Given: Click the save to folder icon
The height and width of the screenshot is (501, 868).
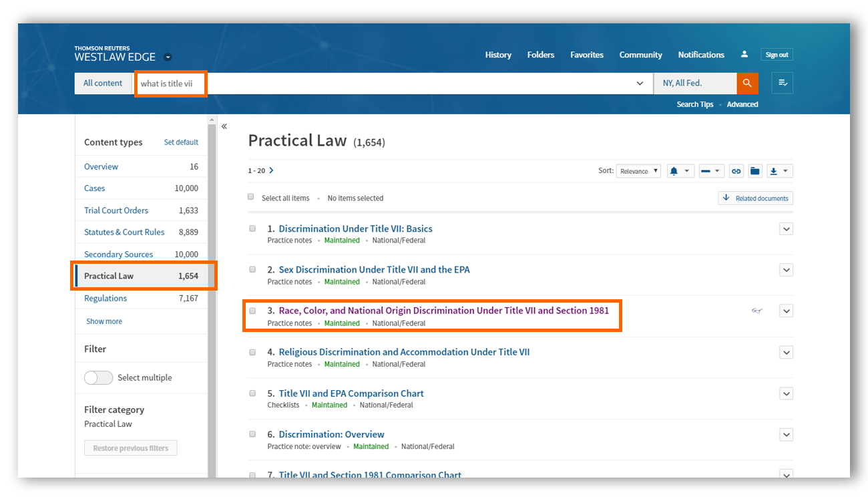Looking at the screenshot, I should [754, 171].
